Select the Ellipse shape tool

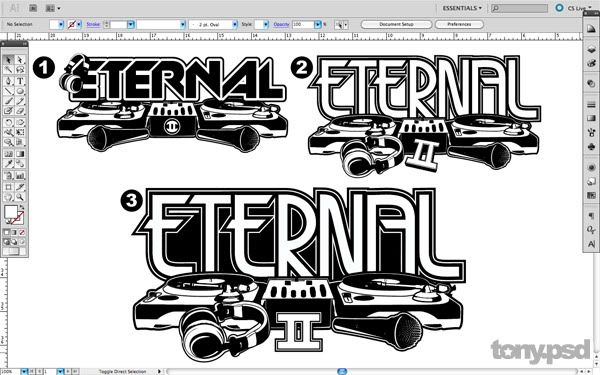[20, 91]
